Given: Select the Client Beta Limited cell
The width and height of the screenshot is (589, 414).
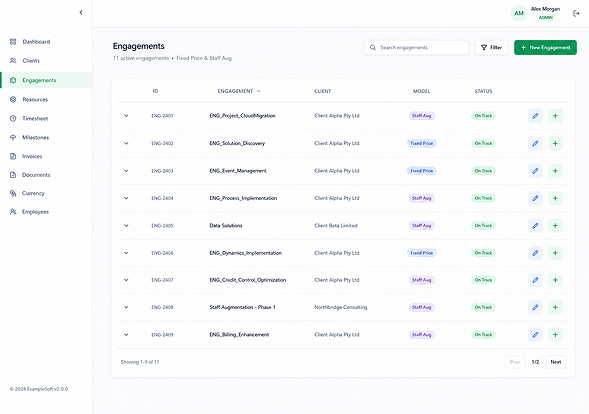Looking at the screenshot, I should [336, 225].
